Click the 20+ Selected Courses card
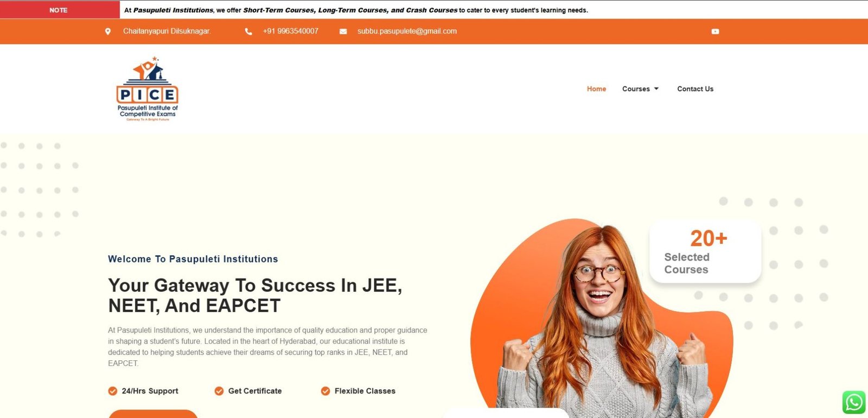This screenshot has width=868, height=418. (x=705, y=251)
